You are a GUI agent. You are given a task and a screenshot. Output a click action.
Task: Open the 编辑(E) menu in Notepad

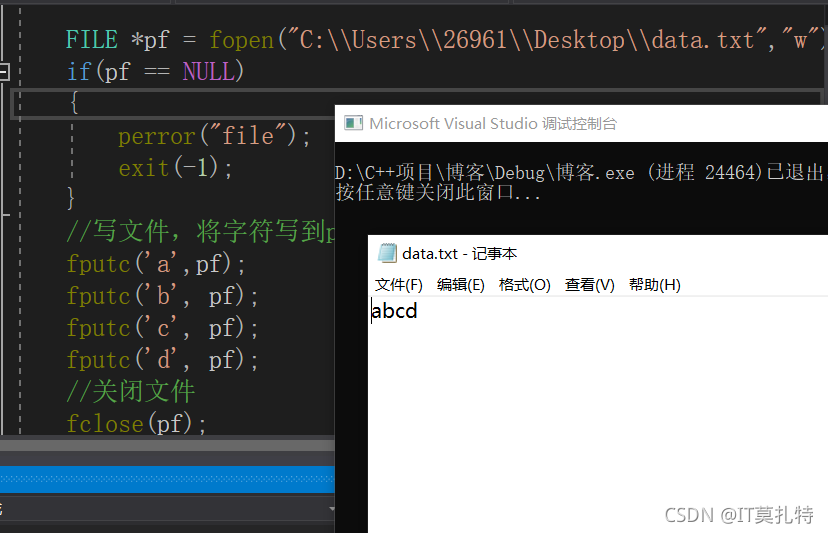[460, 285]
